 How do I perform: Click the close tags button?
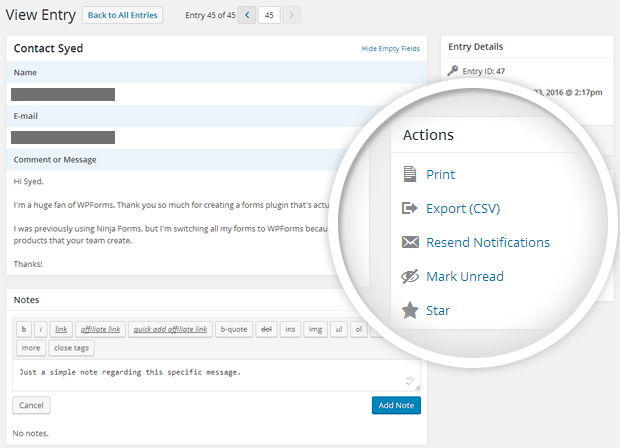[71, 348]
